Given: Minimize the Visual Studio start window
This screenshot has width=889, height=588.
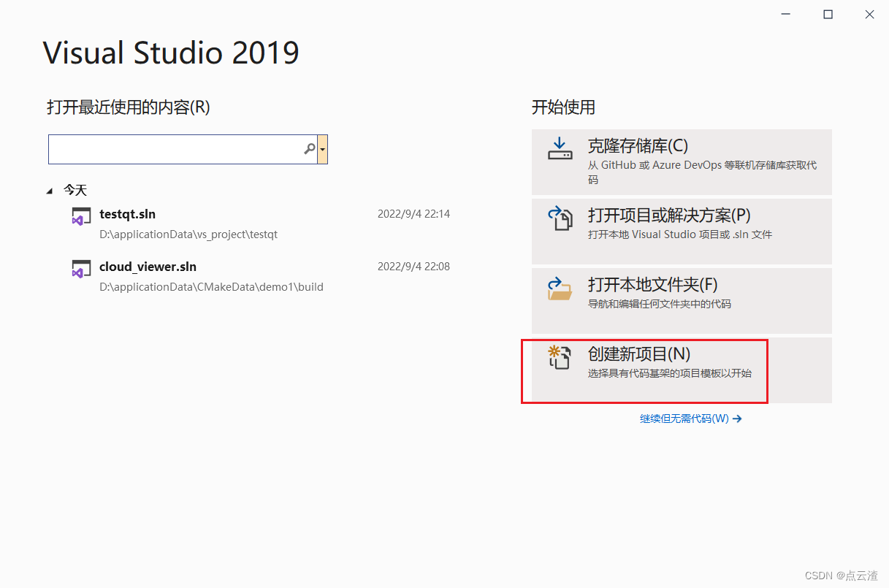Looking at the screenshot, I should tap(785, 14).
